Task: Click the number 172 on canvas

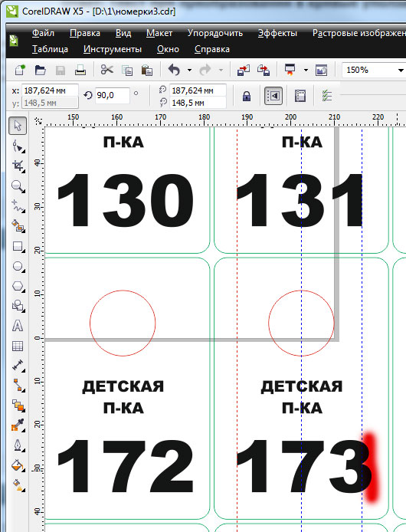Action: point(126,465)
